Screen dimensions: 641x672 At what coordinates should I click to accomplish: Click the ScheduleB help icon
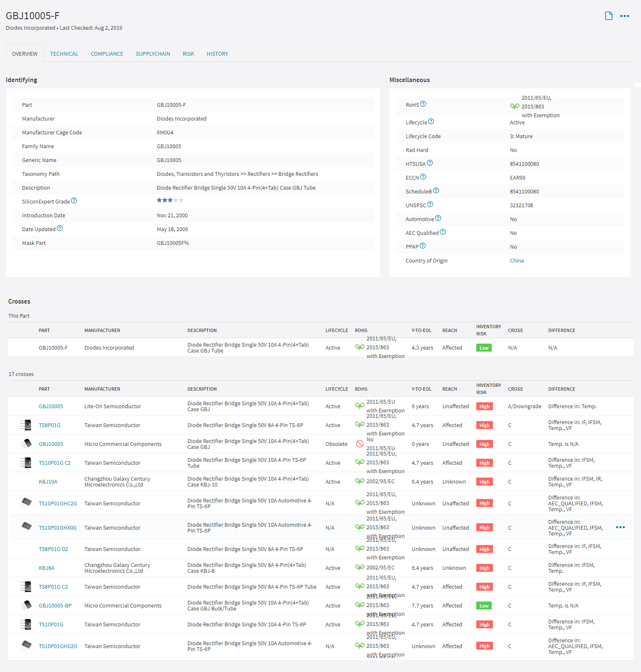tap(436, 191)
